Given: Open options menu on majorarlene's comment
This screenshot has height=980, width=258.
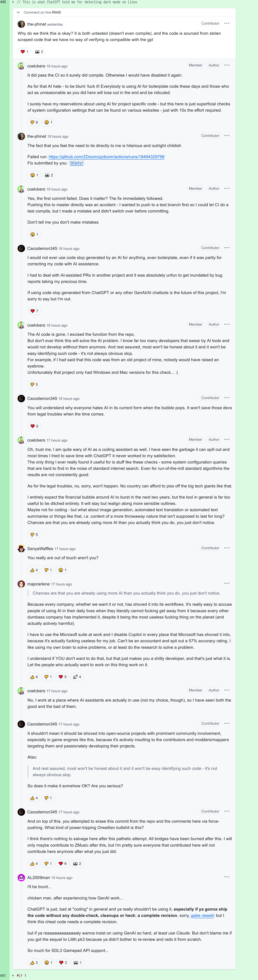Looking at the screenshot, I should click(x=227, y=583).
